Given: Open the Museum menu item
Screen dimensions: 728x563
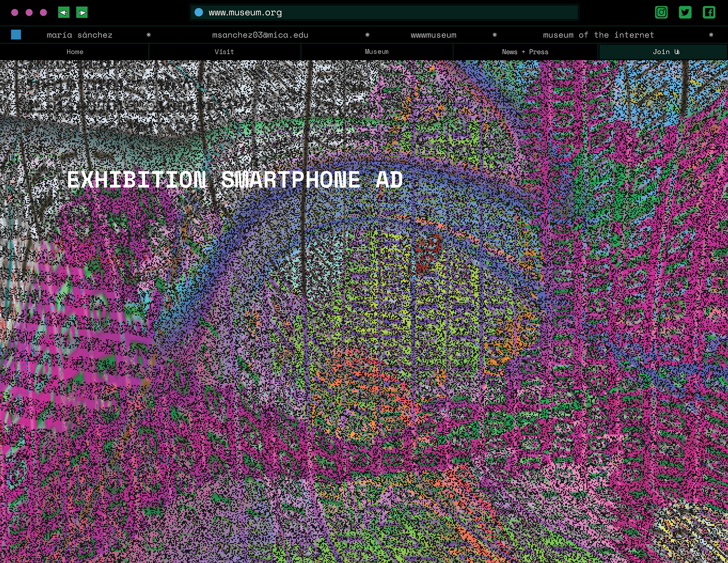Looking at the screenshot, I should coord(377,52).
